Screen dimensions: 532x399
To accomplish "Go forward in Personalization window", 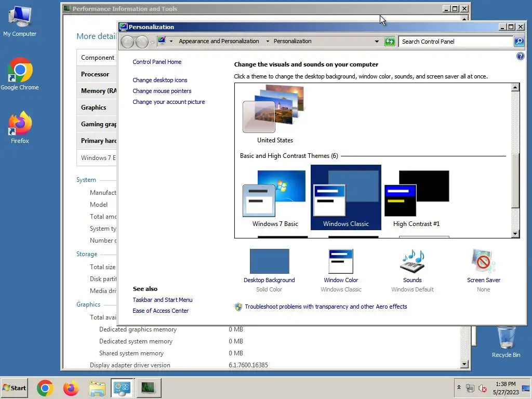I will point(142,42).
